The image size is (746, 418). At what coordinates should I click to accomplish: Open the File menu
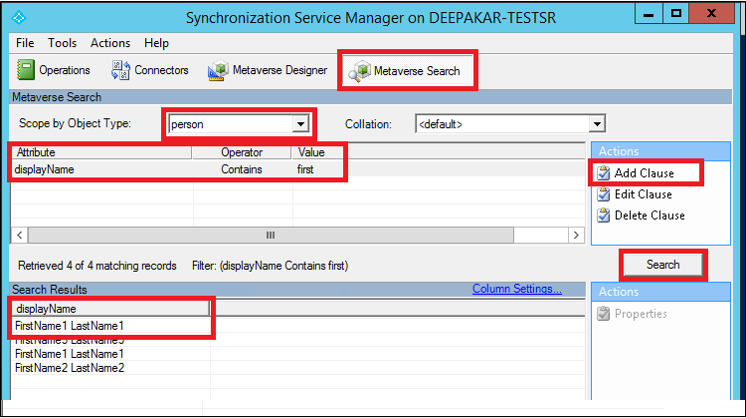coord(25,43)
